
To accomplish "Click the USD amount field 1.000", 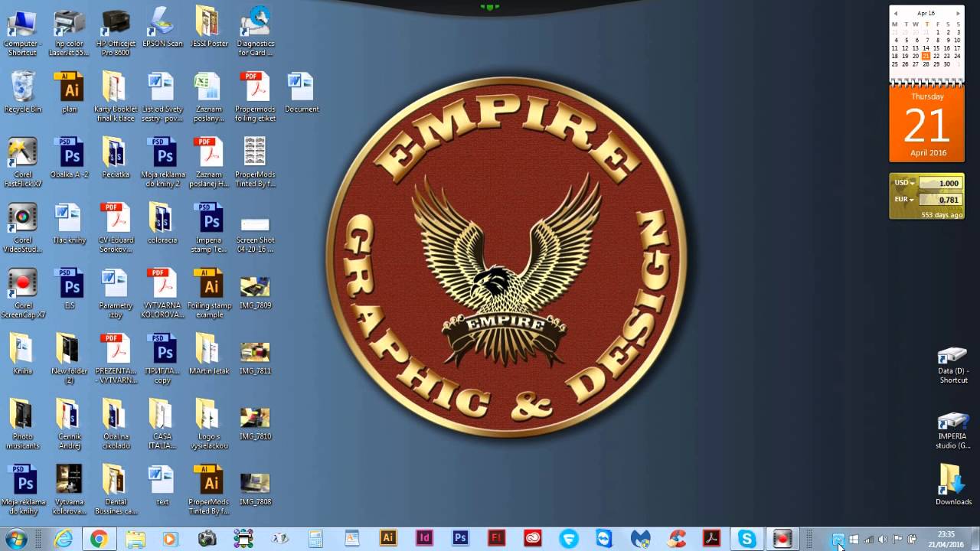I will (x=939, y=183).
